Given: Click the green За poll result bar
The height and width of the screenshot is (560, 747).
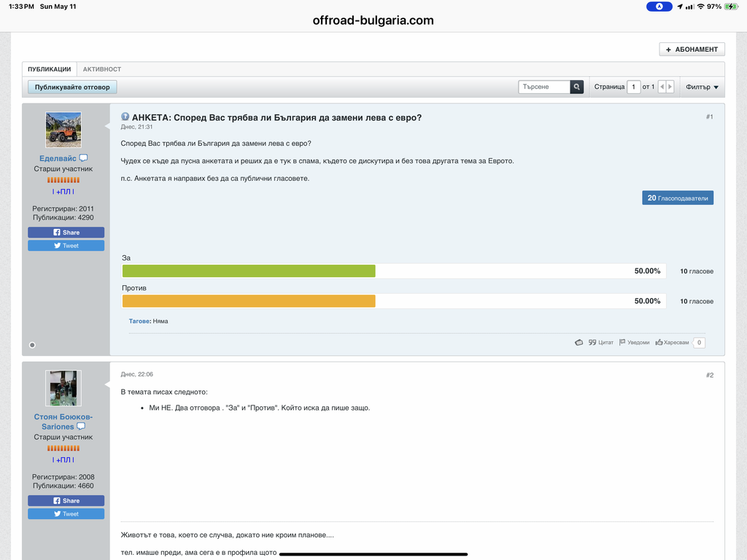Looking at the screenshot, I should click(x=249, y=271).
